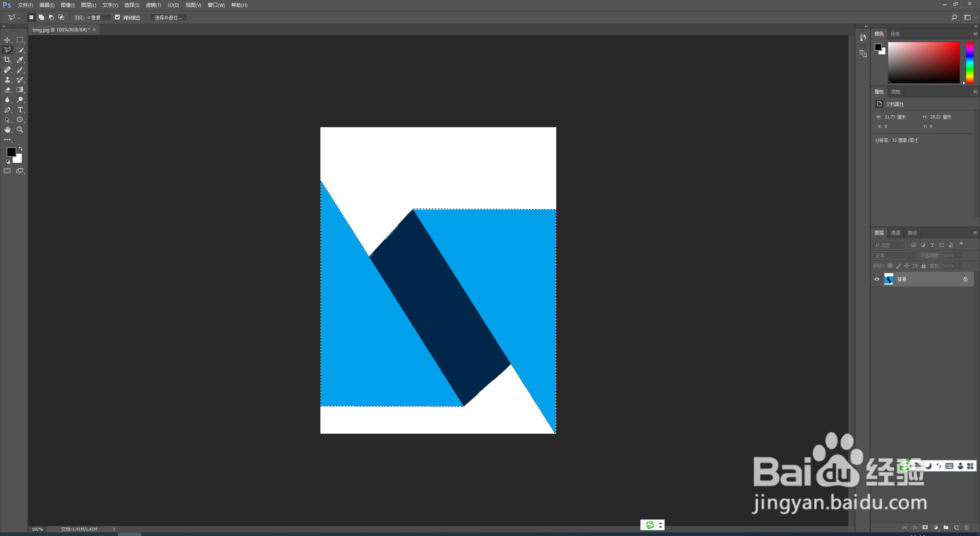Open the workspace switcher dropdown

[x=970, y=17]
